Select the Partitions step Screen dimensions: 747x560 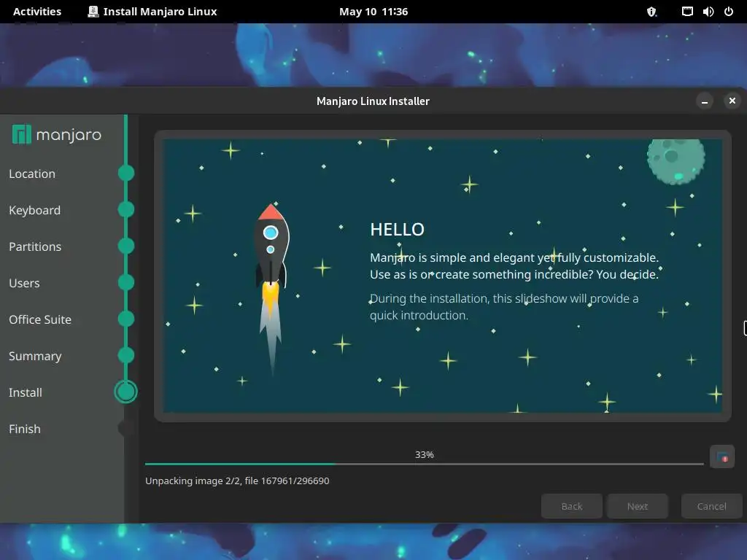tap(35, 246)
